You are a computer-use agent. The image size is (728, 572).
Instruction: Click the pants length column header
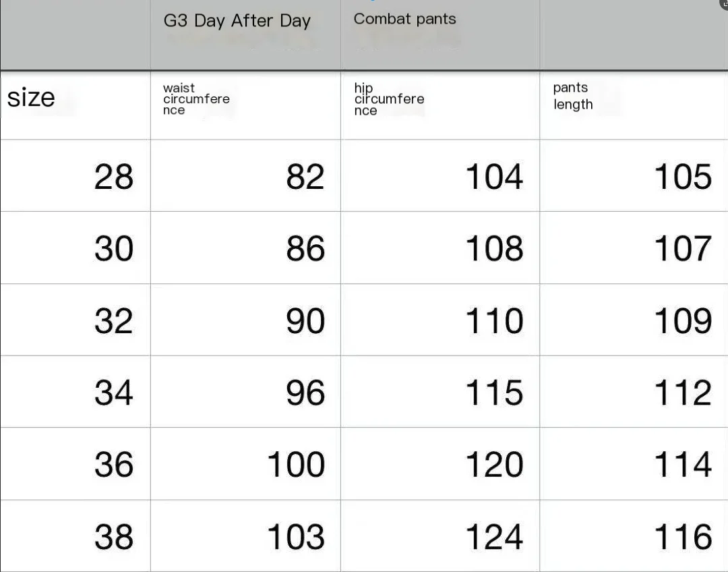(x=634, y=105)
